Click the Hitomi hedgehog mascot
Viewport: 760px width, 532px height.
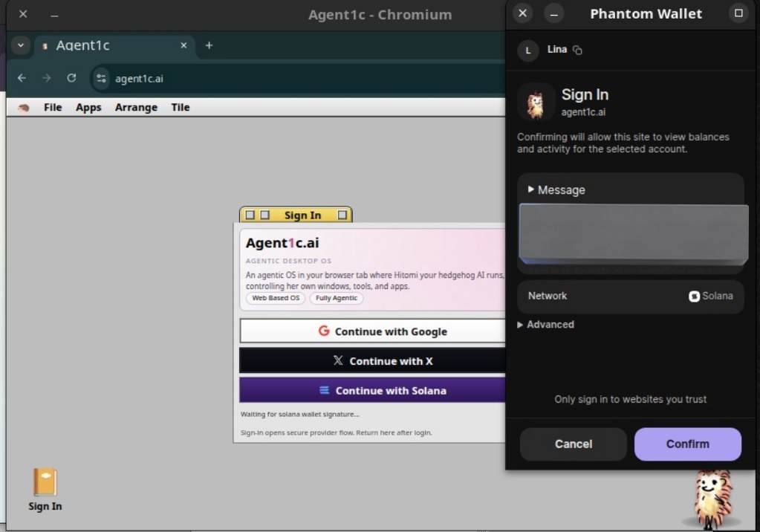(712, 499)
